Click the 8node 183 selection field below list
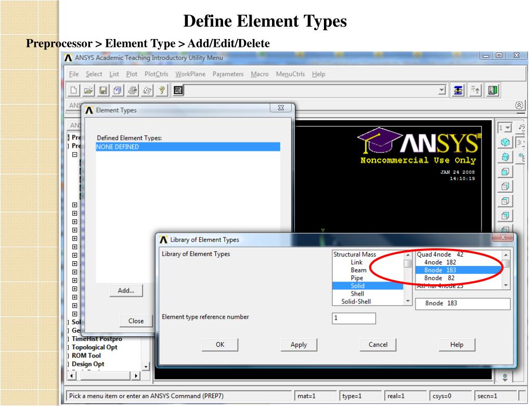Viewport: 532px width, 406px height. [x=463, y=303]
